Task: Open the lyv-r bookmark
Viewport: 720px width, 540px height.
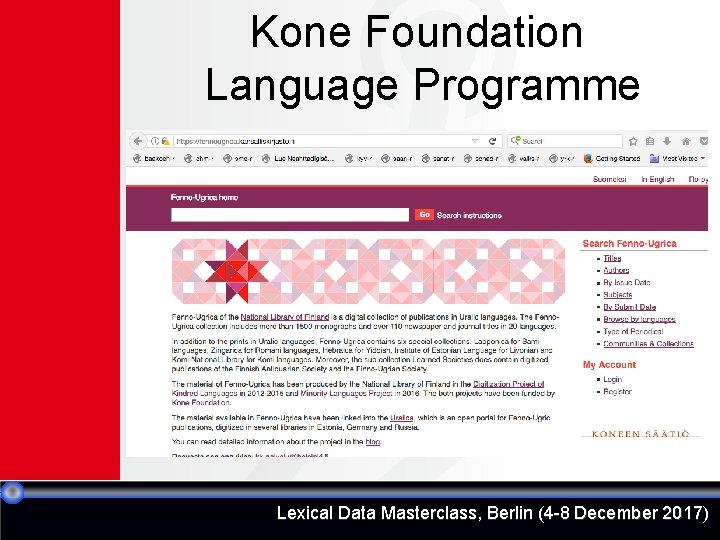Action: coord(359,158)
